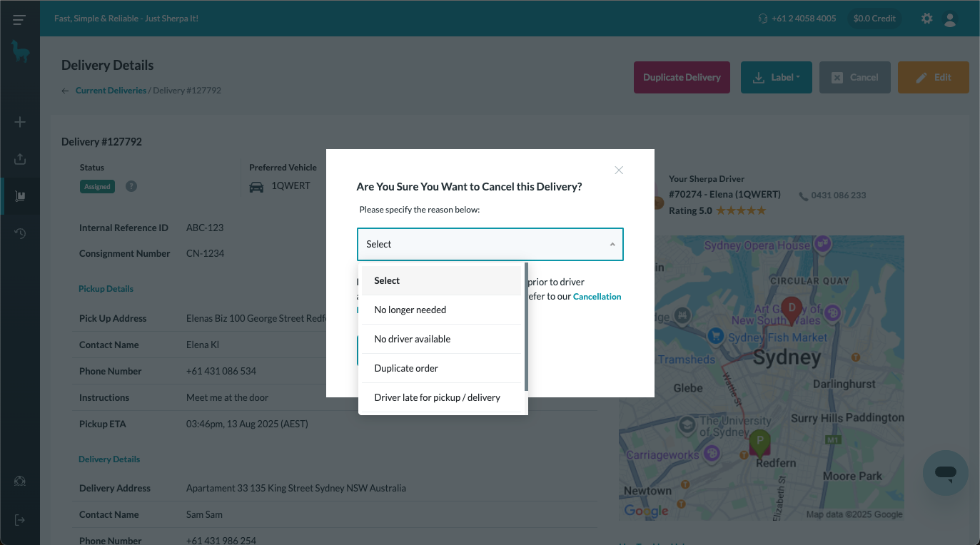
Task: Pick "Duplicate order" from list
Action: (x=406, y=368)
